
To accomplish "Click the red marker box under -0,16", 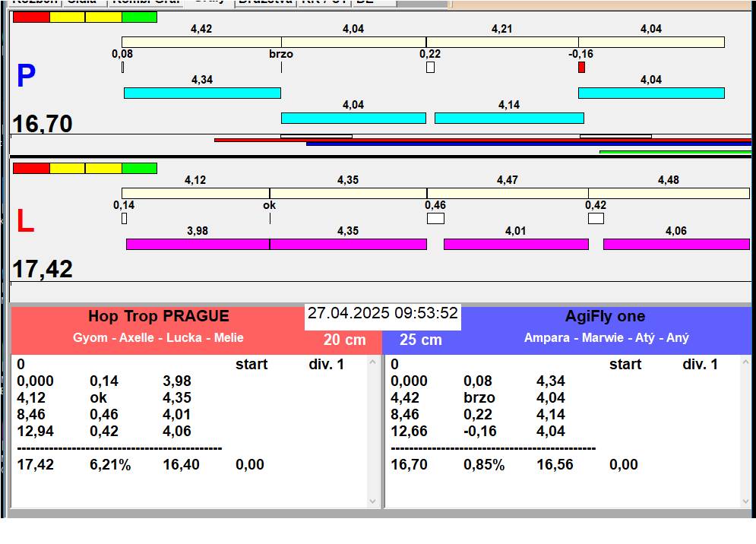I will pos(581,68).
